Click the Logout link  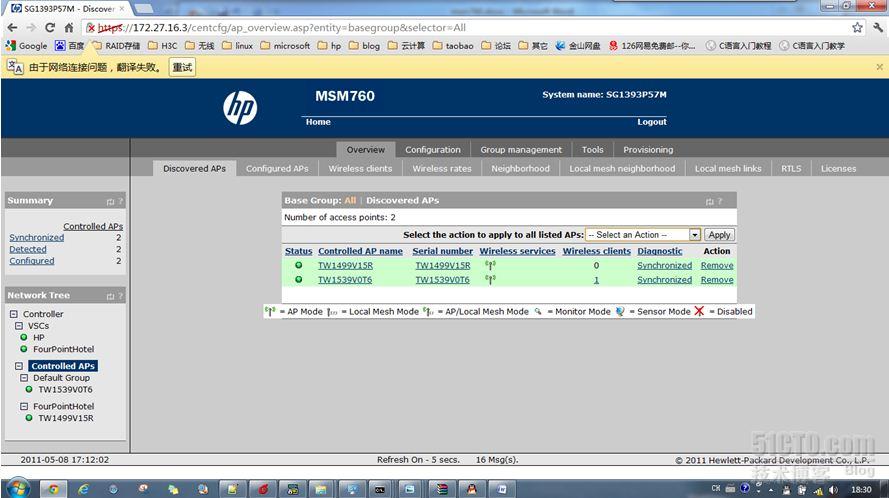pyautogui.click(x=651, y=122)
